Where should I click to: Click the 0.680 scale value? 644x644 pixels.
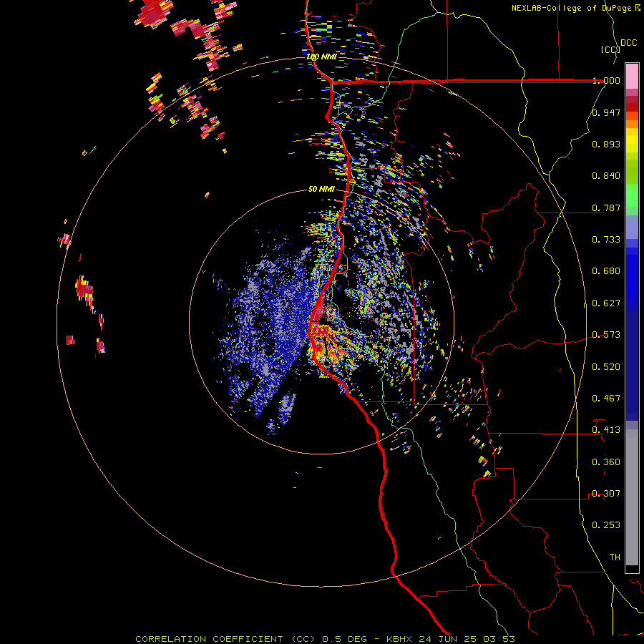[606, 271]
